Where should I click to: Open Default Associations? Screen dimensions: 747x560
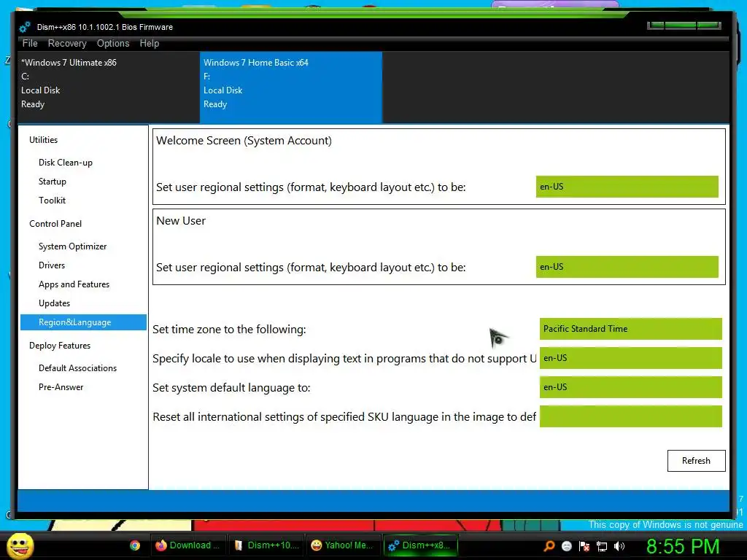click(x=77, y=368)
